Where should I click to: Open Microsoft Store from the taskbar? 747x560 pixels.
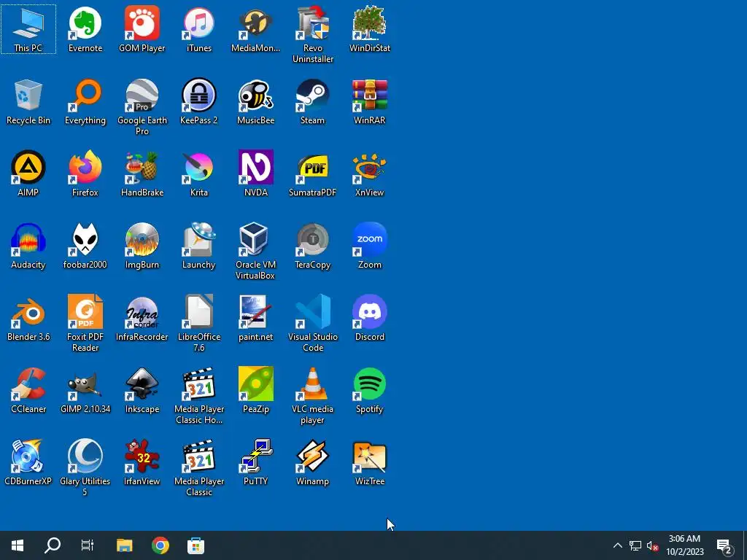[x=196, y=545]
